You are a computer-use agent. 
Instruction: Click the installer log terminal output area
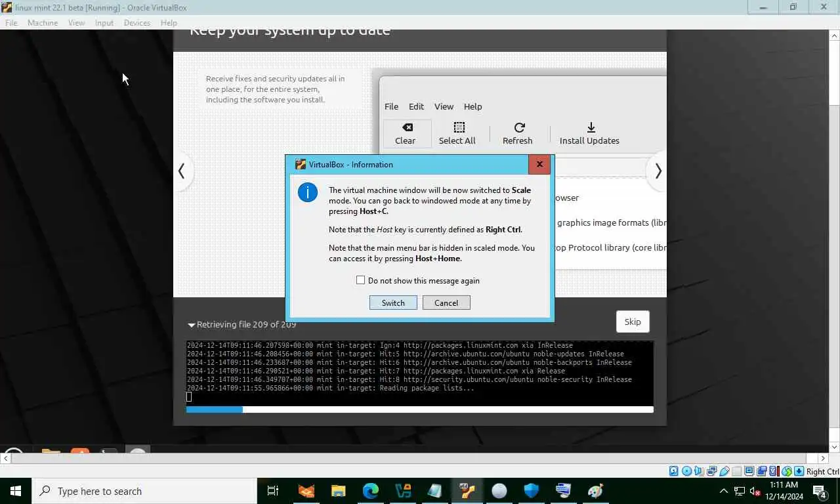tap(419, 373)
